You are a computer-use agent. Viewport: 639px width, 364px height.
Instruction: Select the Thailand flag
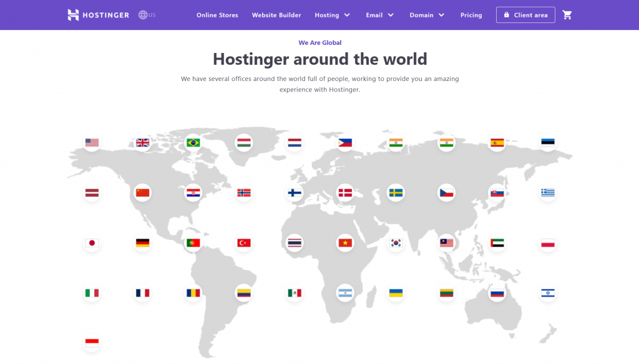pos(295,242)
